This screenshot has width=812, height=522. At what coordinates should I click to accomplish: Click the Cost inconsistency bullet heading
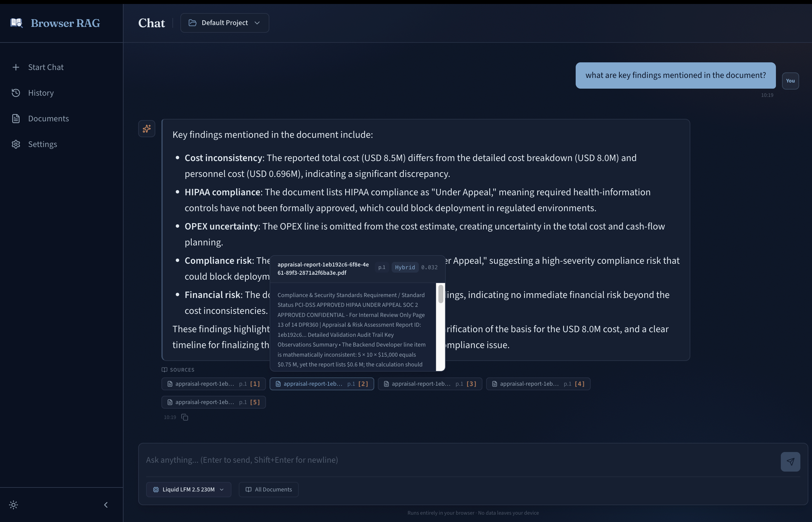(223, 158)
